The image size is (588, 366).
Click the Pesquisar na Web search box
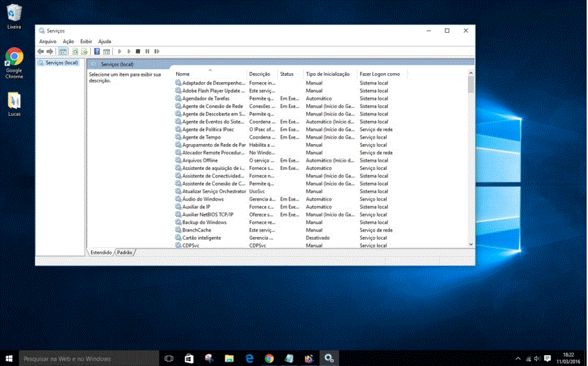click(x=89, y=358)
